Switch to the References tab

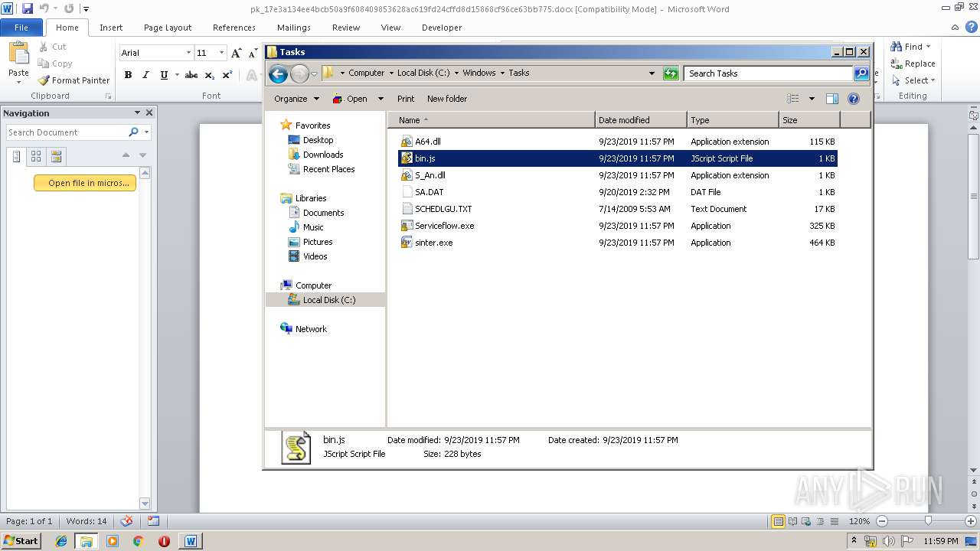tap(234, 28)
